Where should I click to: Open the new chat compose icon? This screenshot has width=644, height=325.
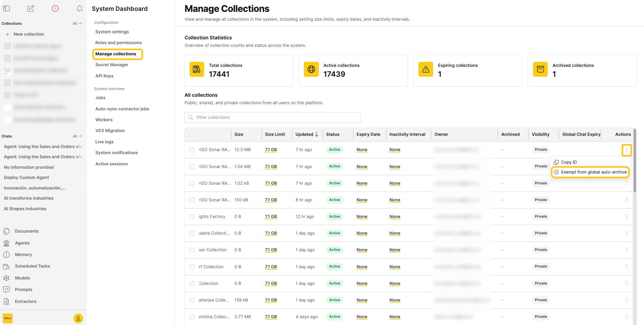[31, 8]
